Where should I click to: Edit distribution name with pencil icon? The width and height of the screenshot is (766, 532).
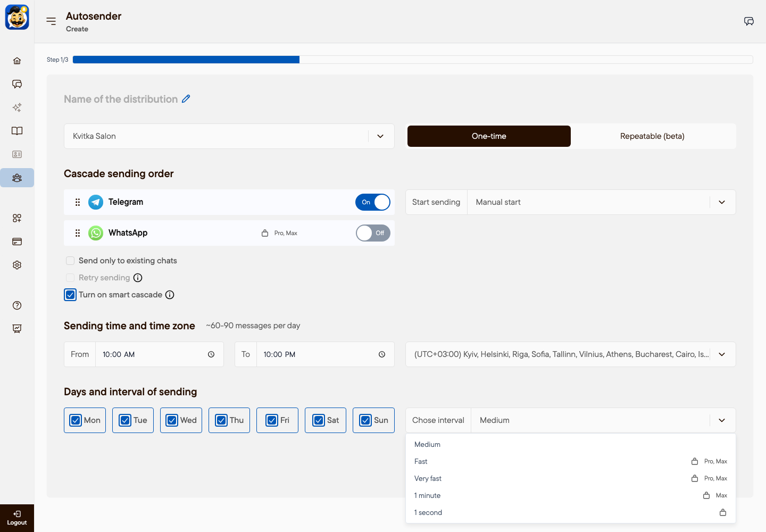(x=186, y=99)
